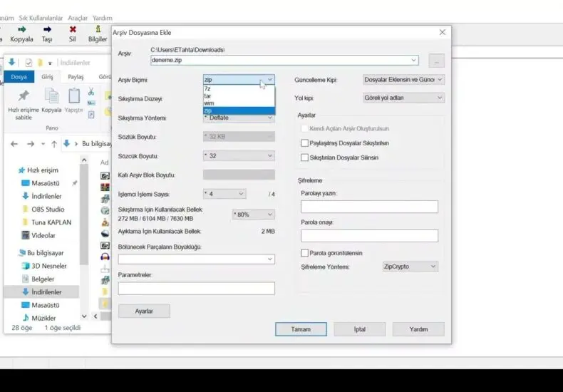The height and width of the screenshot is (392, 563).
Task: Choose highlighted zip option in format list
Action: click(239, 110)
